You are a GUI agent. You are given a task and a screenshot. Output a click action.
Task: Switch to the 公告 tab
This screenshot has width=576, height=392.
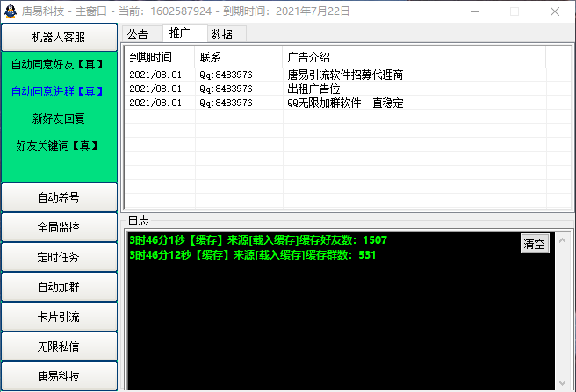pos(141,34)
